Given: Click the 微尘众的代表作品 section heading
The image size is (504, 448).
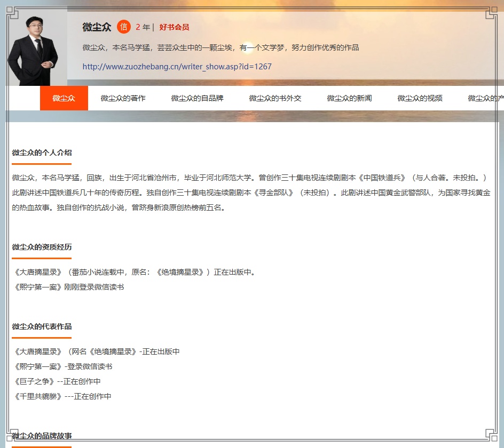Looking at the screenshot, I should coord(42,326).
